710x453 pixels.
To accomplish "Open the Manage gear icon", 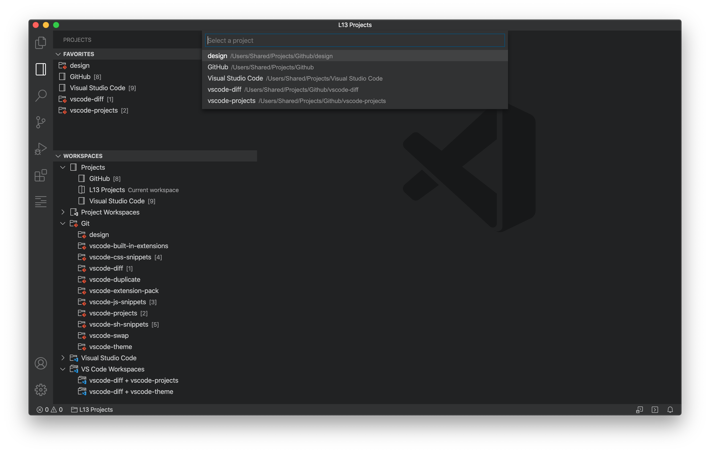I will tap(41, 390).
